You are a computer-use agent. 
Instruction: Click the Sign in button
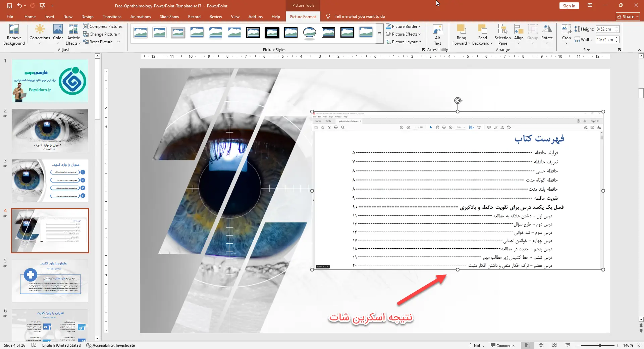[x=569, y=6]
